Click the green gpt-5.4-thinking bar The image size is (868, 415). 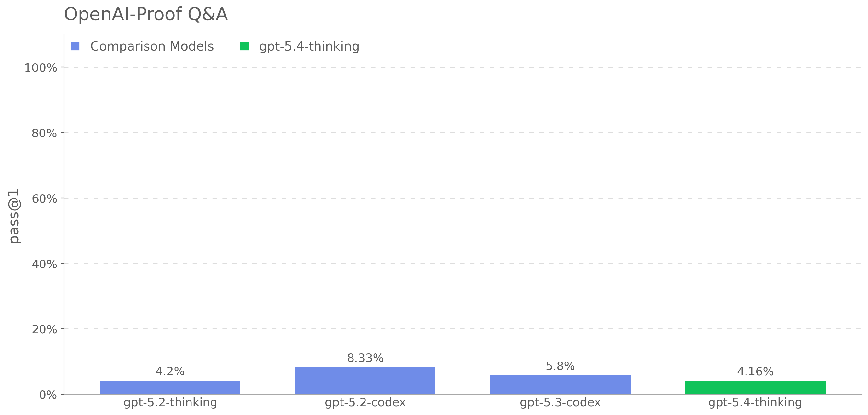(755, 387)
